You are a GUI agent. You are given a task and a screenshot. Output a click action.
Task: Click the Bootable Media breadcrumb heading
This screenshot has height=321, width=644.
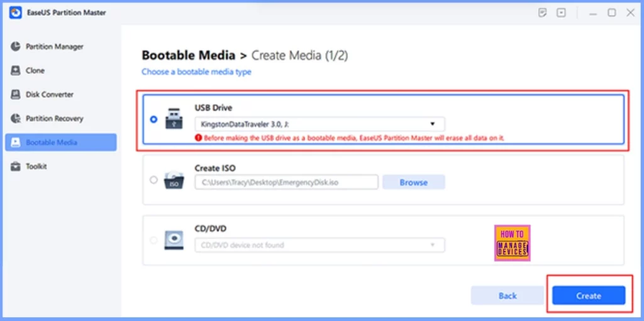coord(189,55)
